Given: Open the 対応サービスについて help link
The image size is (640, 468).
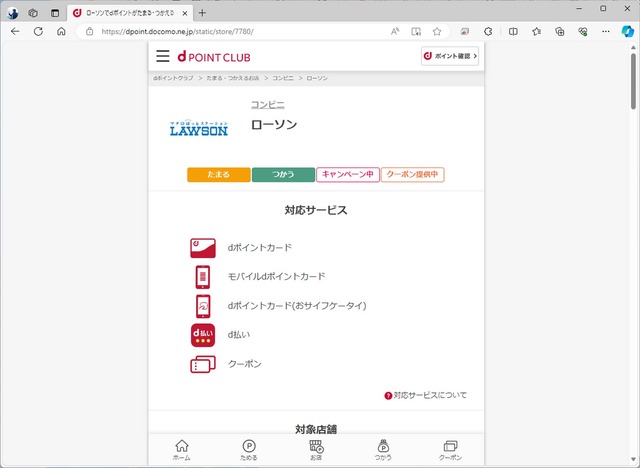Looking at the screenshot, I should click(x=425, y=395).
